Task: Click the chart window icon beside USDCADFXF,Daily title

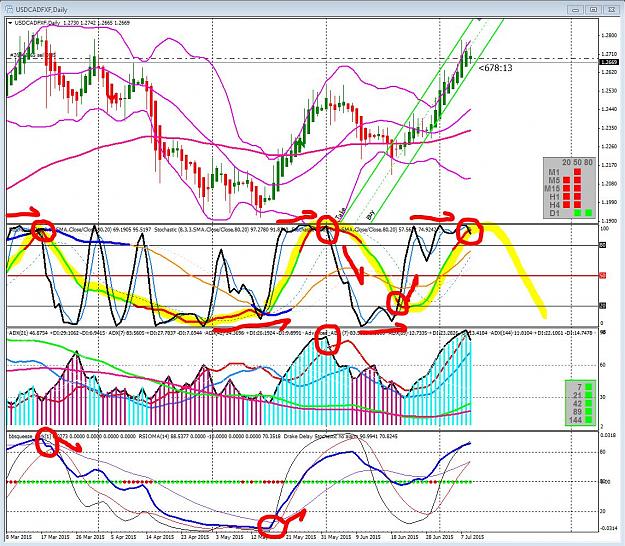Action: click(x=8, y=8)
